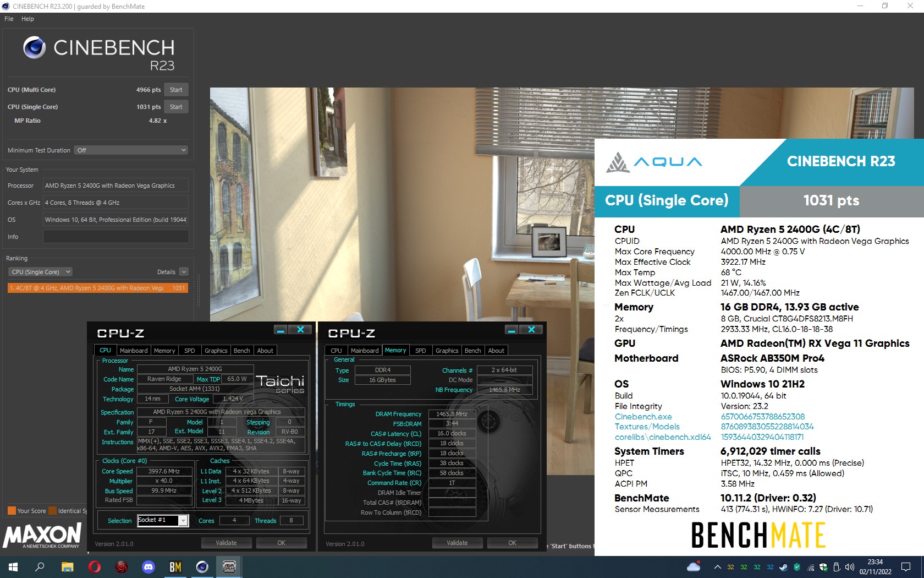The image size is (924, 578).
Task: Switch to CPU-Z taskbar icon
Action: [229, 567]
